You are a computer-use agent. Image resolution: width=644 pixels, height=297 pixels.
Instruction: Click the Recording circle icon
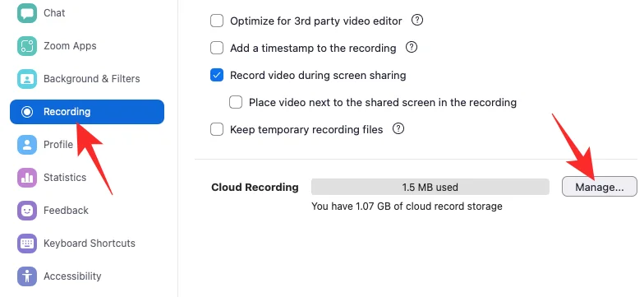[x=27, y=112]
